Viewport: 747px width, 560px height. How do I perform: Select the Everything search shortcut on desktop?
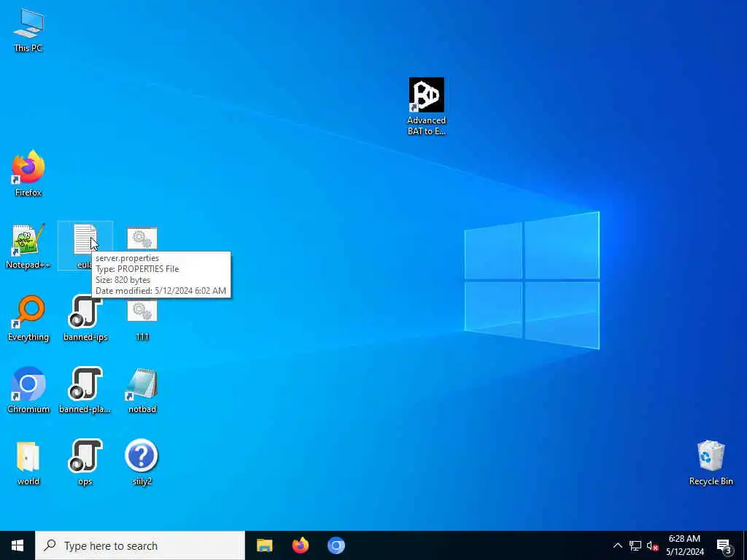(x=28, y=319)
